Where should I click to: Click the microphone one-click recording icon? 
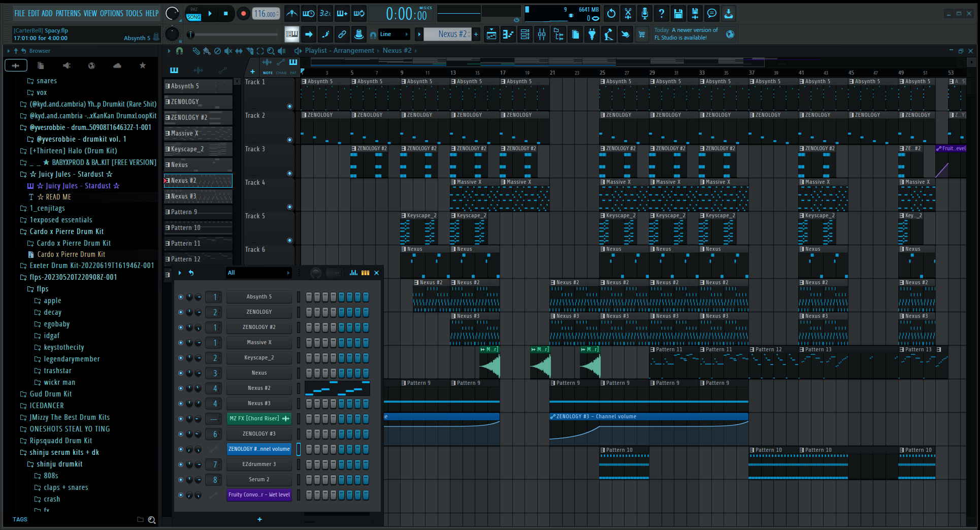(x=644, y=14)
